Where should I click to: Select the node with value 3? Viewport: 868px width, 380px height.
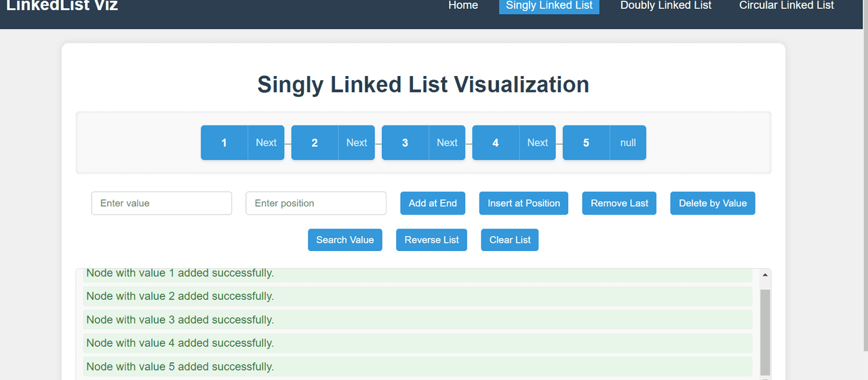click(405, 142)
